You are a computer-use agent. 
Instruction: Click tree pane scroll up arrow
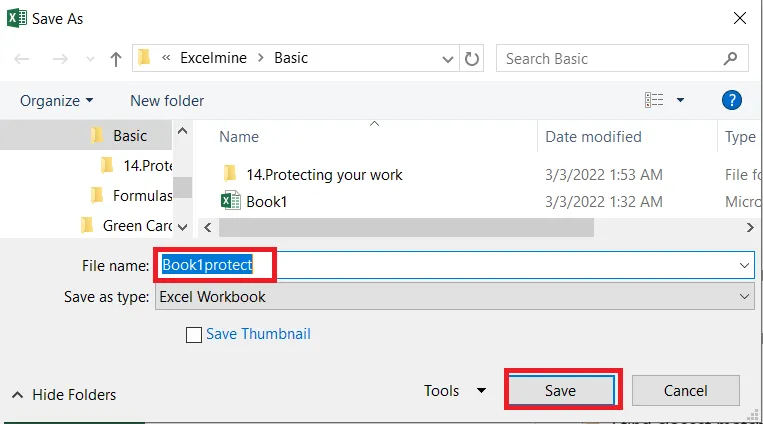tap(182, 130)
